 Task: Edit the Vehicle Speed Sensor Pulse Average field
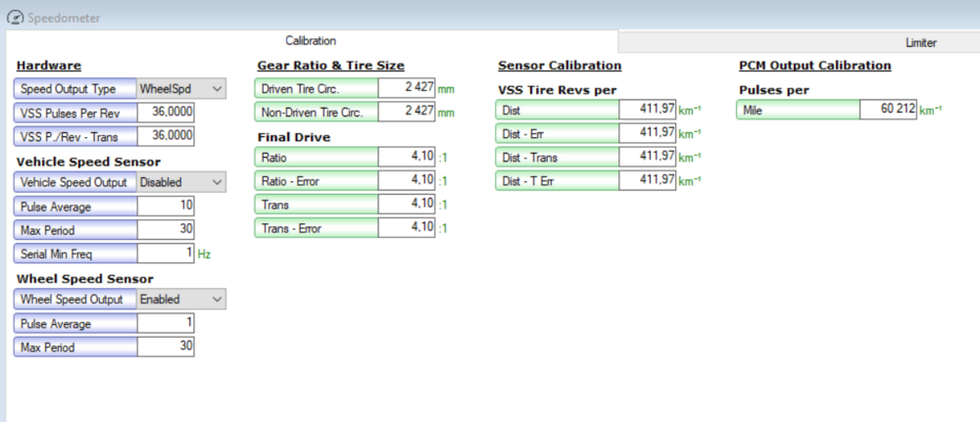point(166,206)
